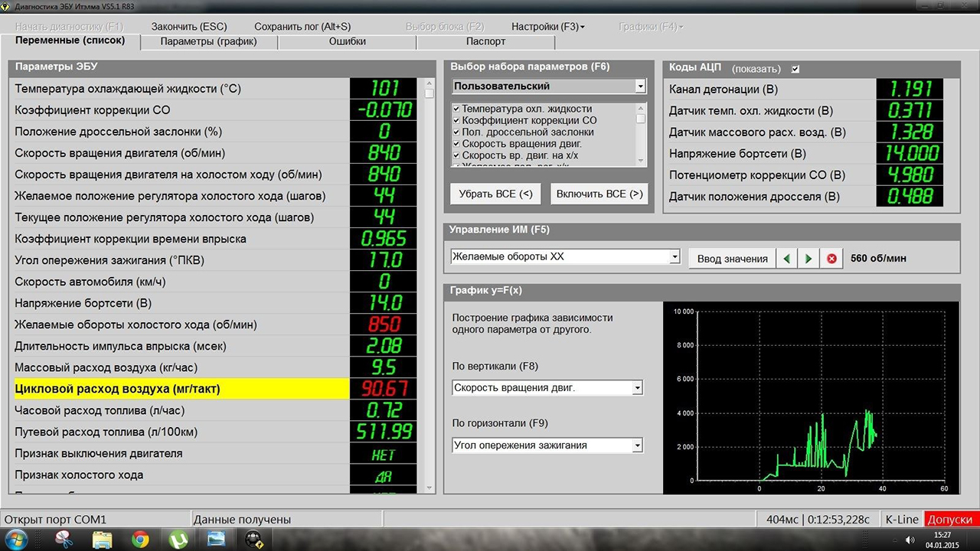This screenshot has height=551, width=980.
Task: Open the Настройки (F3) menu
Action: [547, 26]
